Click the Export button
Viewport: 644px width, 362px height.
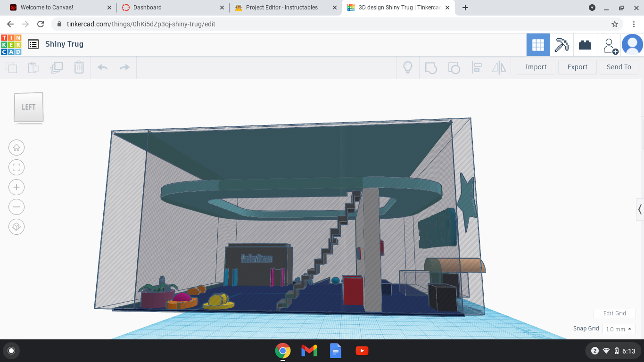tap(577, 67)
